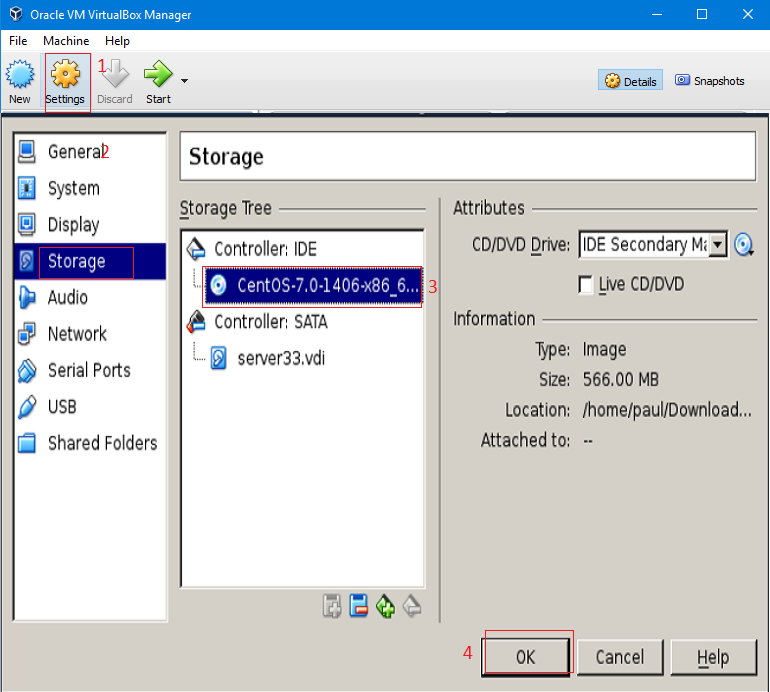Open the File menu
The width and height of the screenshot is (770, 692).
18,41
